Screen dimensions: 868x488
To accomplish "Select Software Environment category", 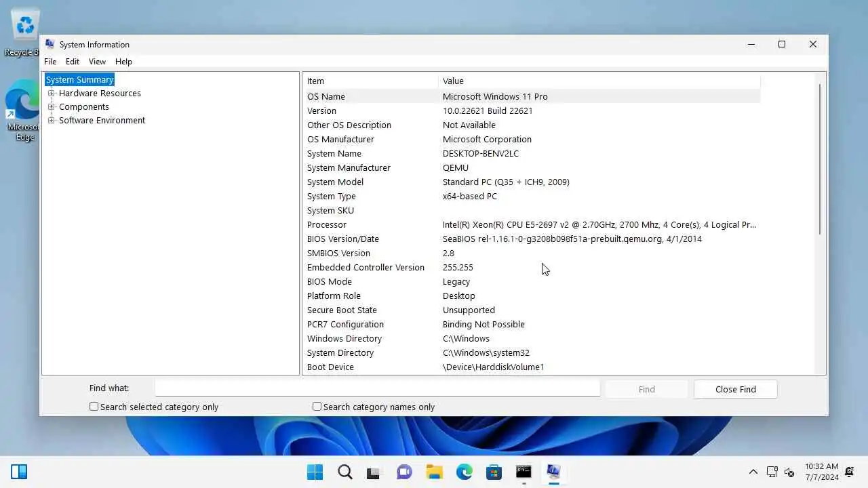I will pos(102,120).
